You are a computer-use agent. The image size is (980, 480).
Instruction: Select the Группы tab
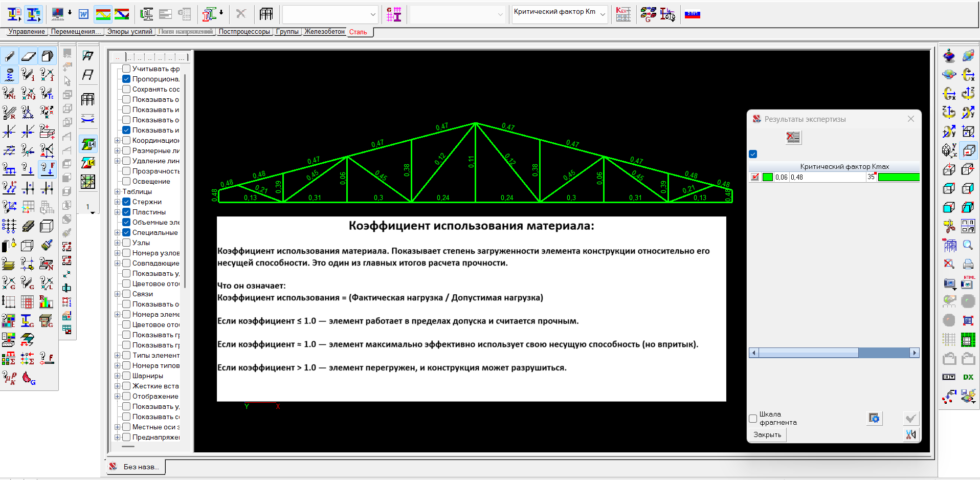287,32
